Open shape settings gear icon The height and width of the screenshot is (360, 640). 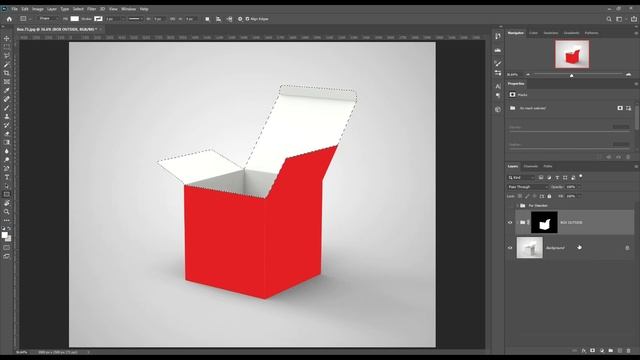coord(240,19)
